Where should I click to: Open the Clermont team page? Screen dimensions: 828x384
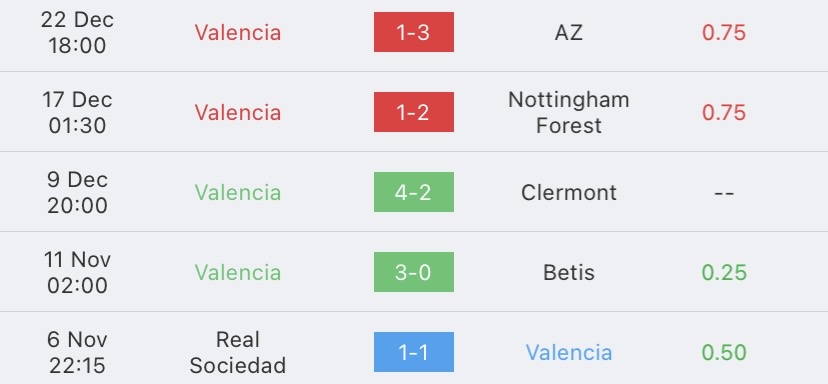(x=569, y=192)
